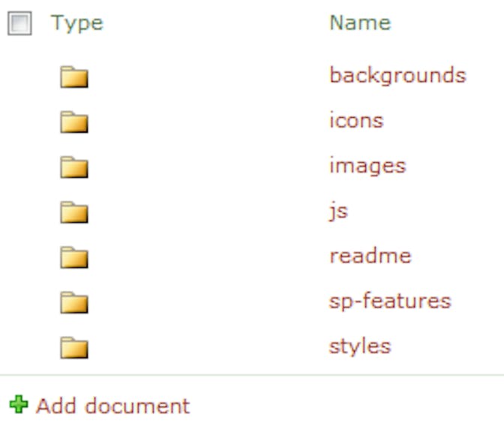
Task: Browse the sp-features folder link
Action: click(x=389, y=301)
